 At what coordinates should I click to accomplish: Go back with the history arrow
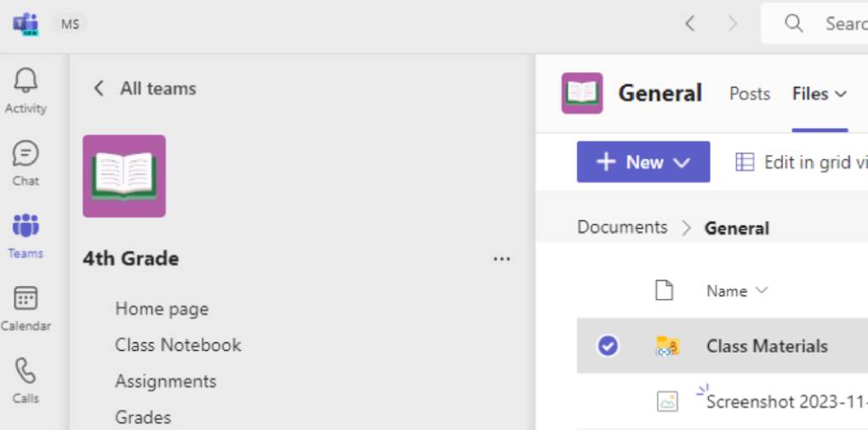[690, 23]
